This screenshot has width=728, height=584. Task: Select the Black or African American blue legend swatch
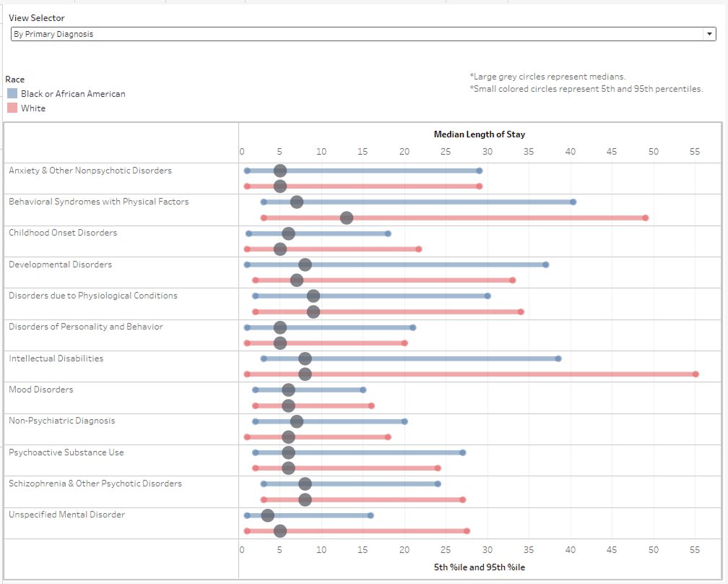12,93
